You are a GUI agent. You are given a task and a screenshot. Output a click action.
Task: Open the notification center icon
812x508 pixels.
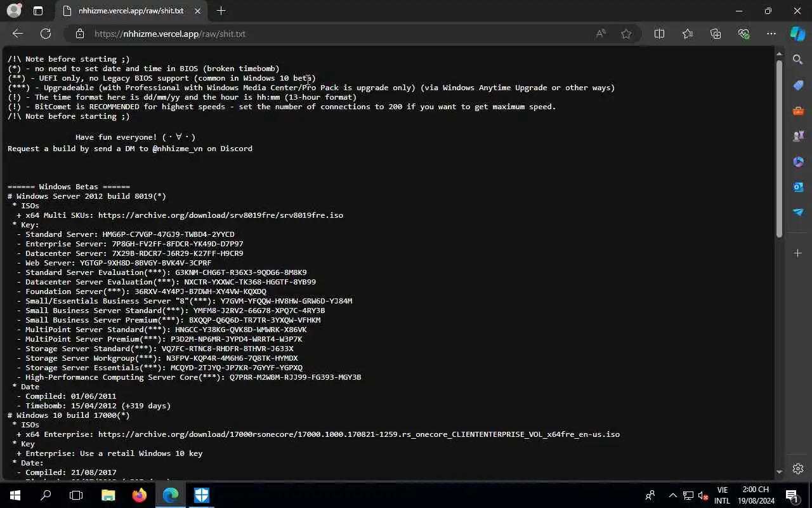coord(791,495)
